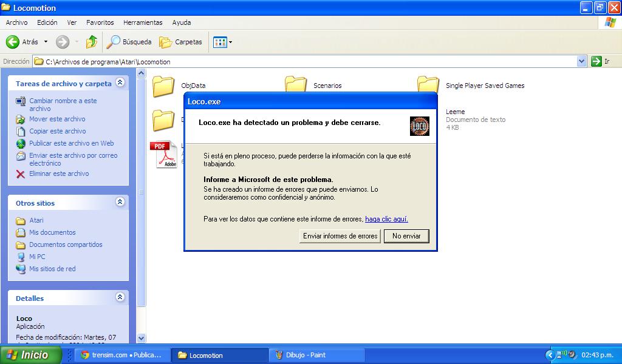Toggle the Carpetas folder pane
The image size is (622, 364).
click(x=180, y=42)
